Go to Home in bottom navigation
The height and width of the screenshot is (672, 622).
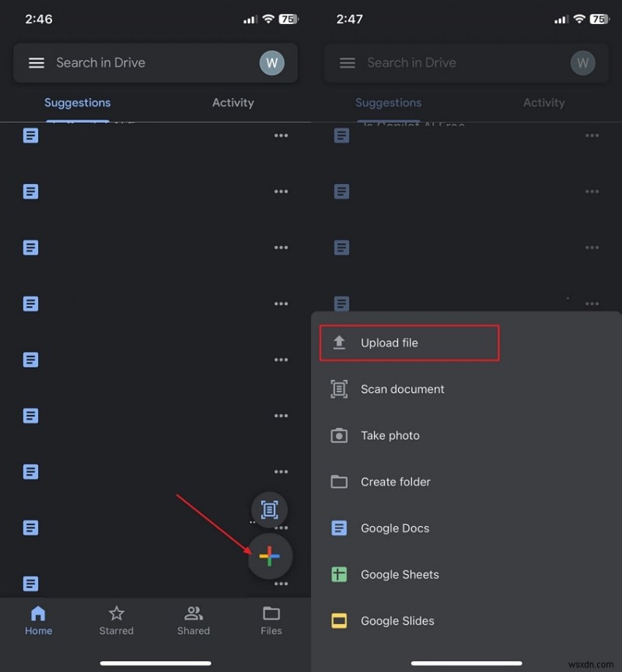39,621
